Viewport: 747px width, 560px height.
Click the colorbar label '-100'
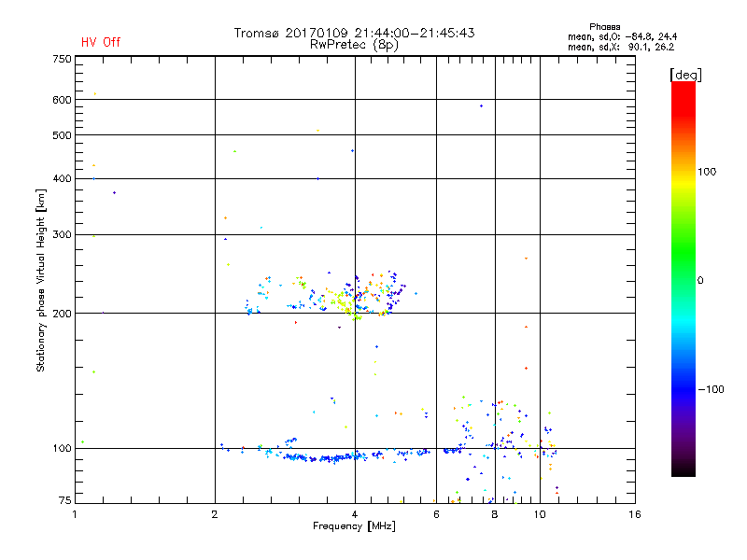pos(711,389)
